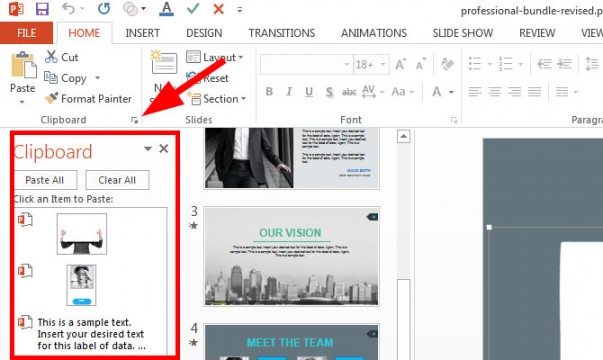Click the green checkmark in quick access toolbar
Screen dimensions: 603x360
click(x=193, y=8)
